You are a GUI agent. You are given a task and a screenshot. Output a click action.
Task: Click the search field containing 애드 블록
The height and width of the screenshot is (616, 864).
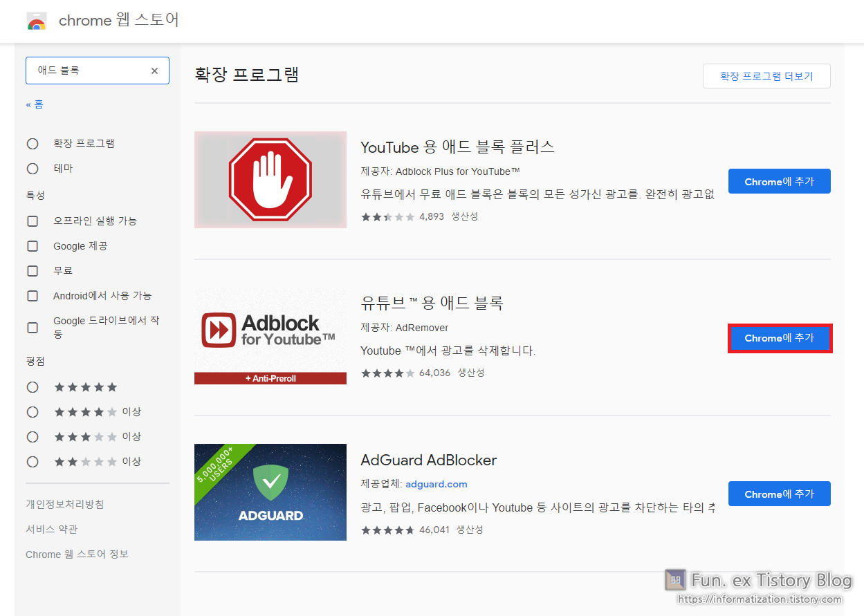click(x=98, y=71)
